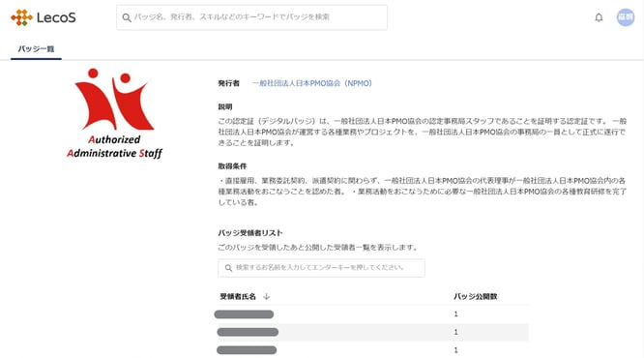Select the second redacted recipient name
This screenshot has height=358, width=644.
(x=248, y=332)
